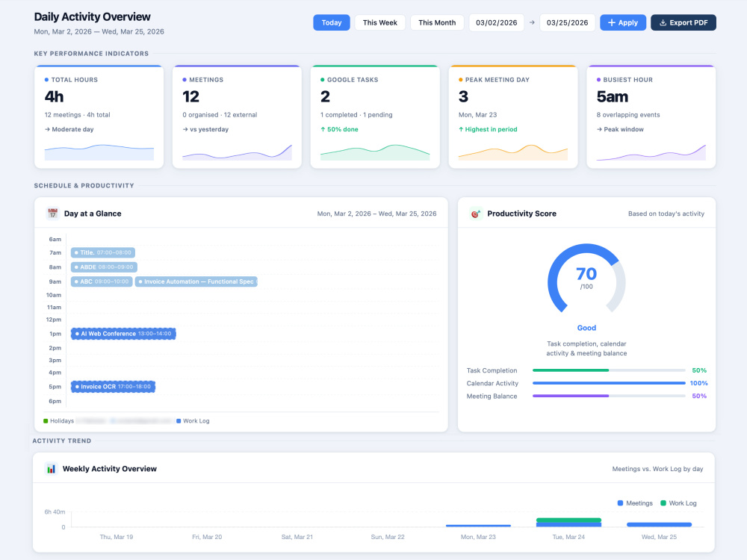Open the Invoice OCR 17:00–18:00 event
The width and height of the screenshot is (747, 560).
pyautogui.click(x=114, y=387)
